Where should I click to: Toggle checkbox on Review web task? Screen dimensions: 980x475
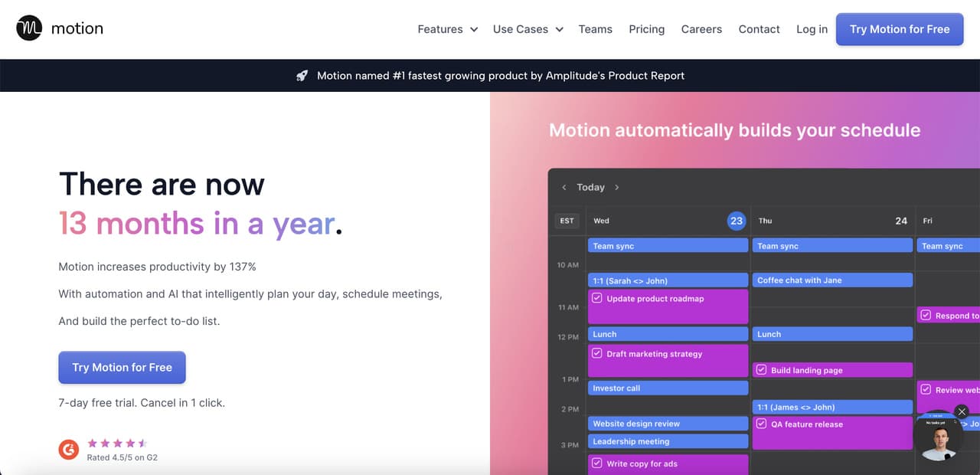click(926, 389)
